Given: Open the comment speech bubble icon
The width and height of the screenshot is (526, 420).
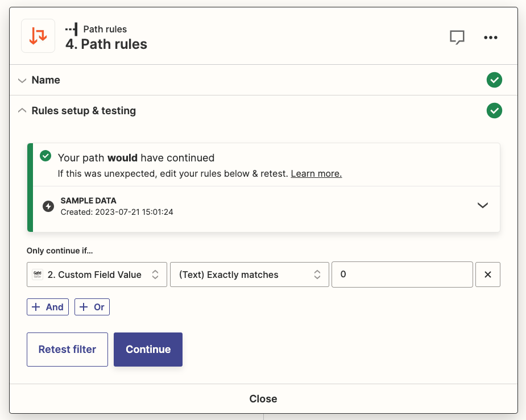Looking at the screenshot, I should click(457, 38).
